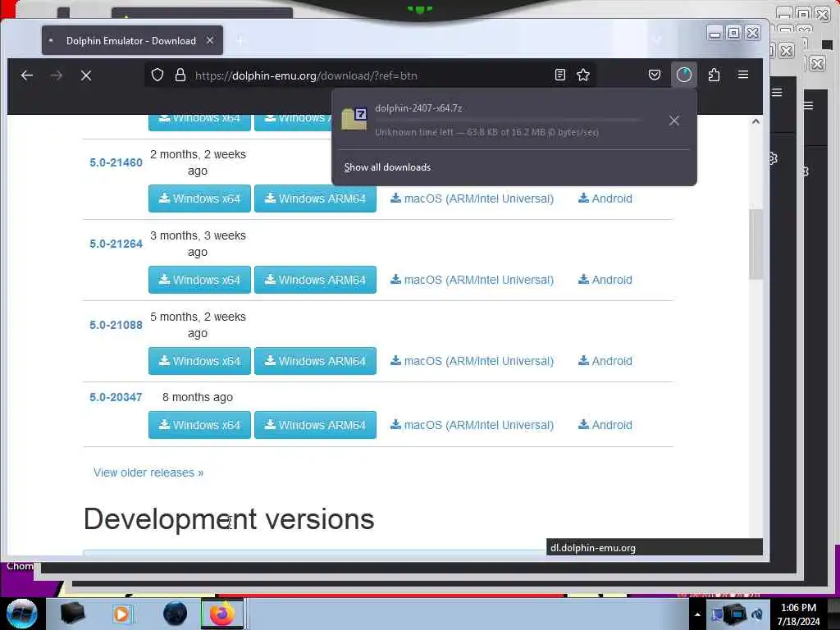The image size is (840, 630).
Task: Download 5.0-21264 Android build
Action: click(605, 281)
